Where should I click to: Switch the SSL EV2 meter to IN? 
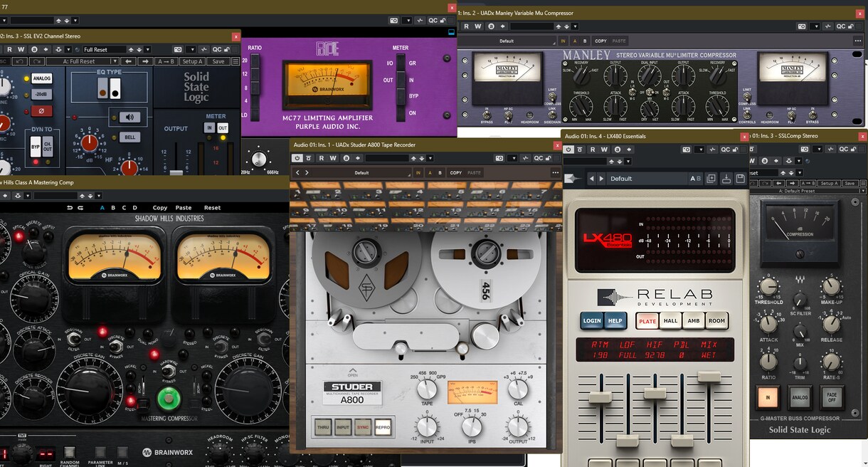(209, 127)
